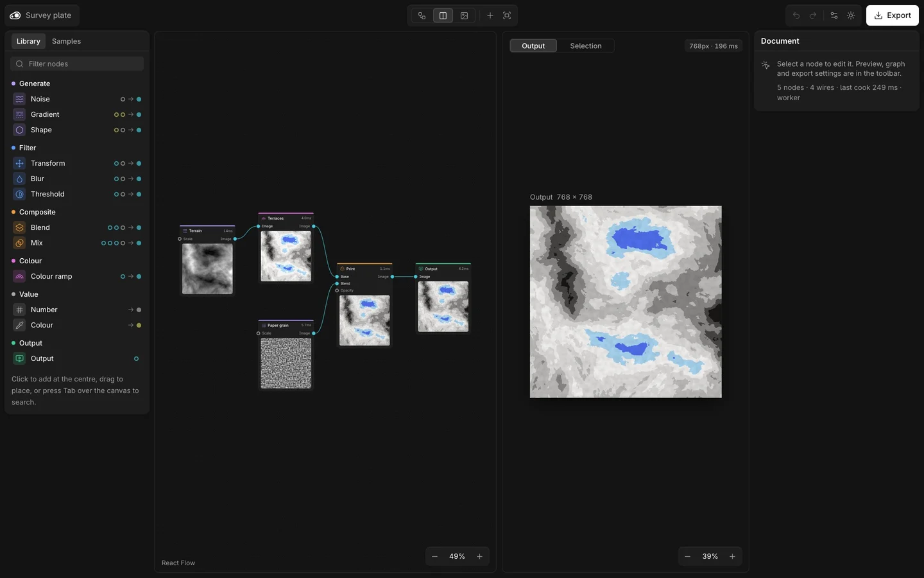Click the Output category heading in library

pos(30,343)
